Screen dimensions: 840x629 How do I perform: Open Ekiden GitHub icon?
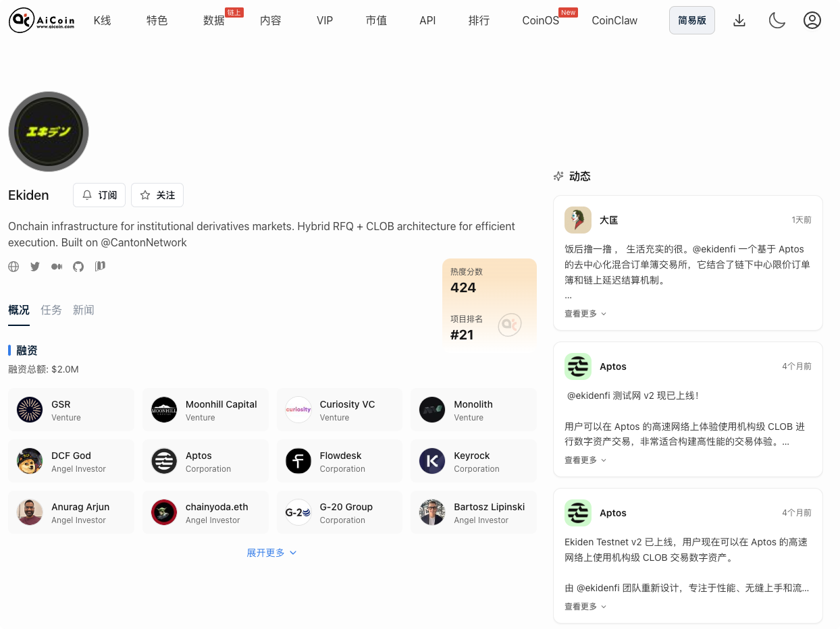[78, 267]
